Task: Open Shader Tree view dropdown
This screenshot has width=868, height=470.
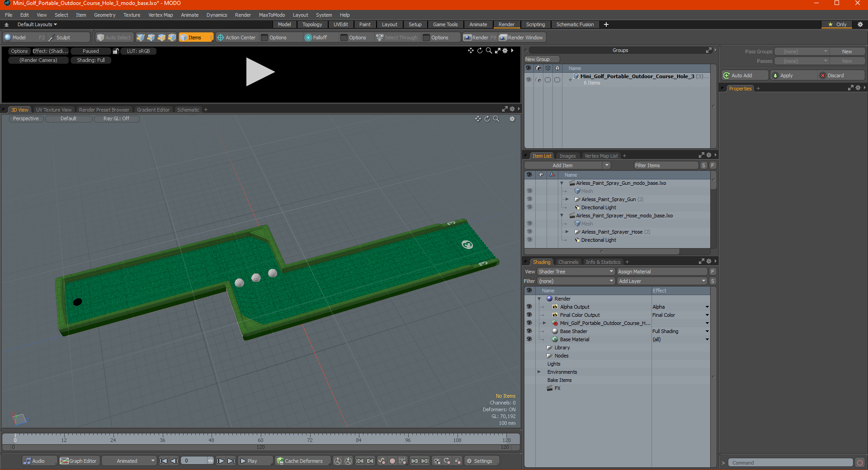Action: (x=576, y=272)
